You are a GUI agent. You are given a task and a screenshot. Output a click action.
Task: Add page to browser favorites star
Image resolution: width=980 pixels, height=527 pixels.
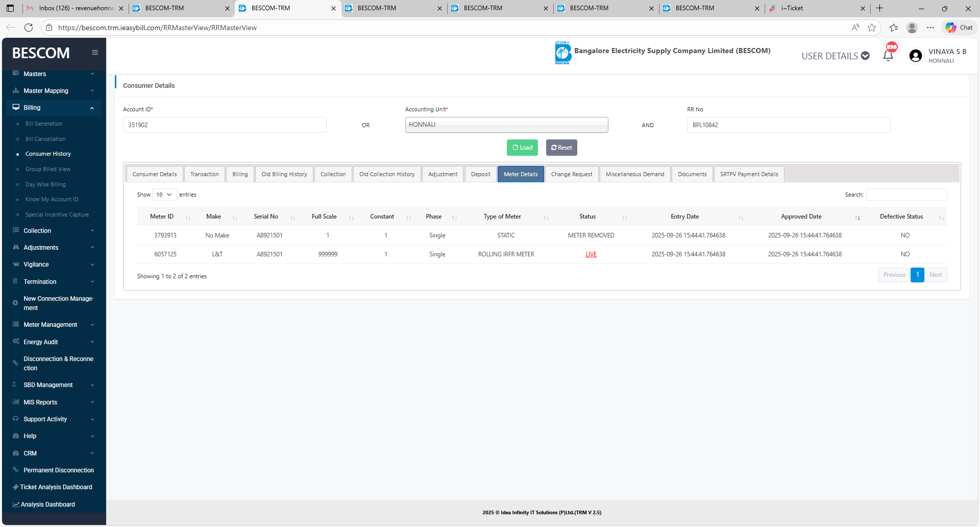point(872,28)
